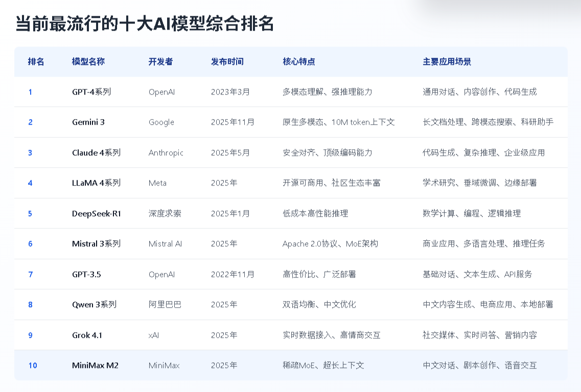Click the 2025年5月 release date
581x392 pixels.
tap(230, 153)
